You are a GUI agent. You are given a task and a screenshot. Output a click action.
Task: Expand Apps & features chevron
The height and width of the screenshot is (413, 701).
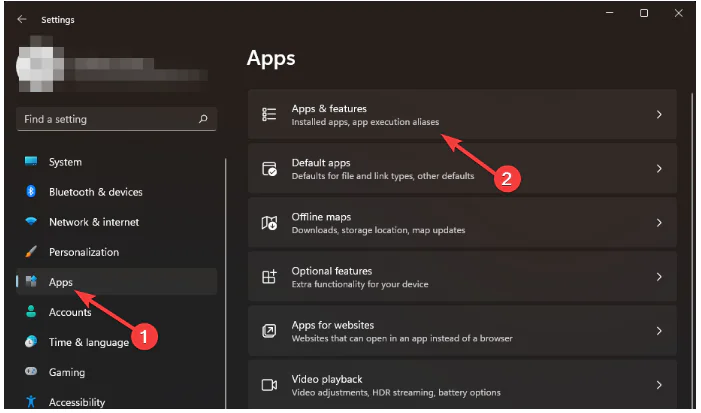coord(659,114)
